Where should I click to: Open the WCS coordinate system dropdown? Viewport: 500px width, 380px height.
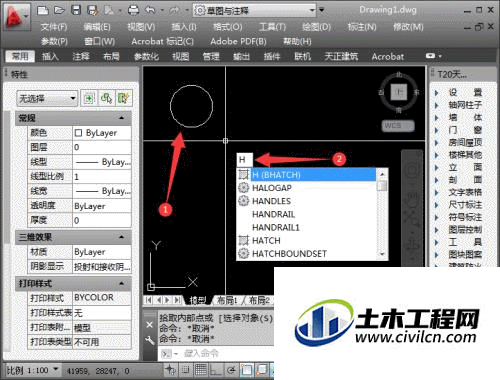398,126
